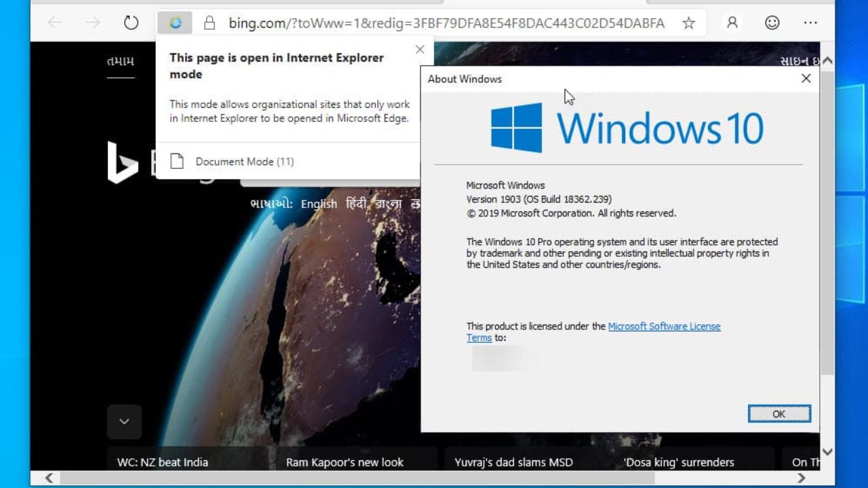
Task: Click the Bing sign-in text at top right
Action: pyautogui.click(x=800, y=62)
